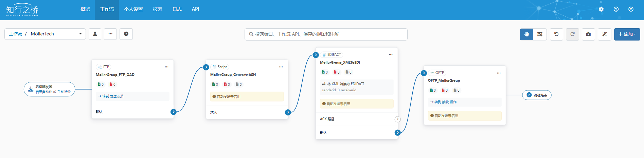The image size is (644, 158).
Task: Click the EDIFACT connector input port arrow
Action: pyautogui.click(x=316, y=55)
